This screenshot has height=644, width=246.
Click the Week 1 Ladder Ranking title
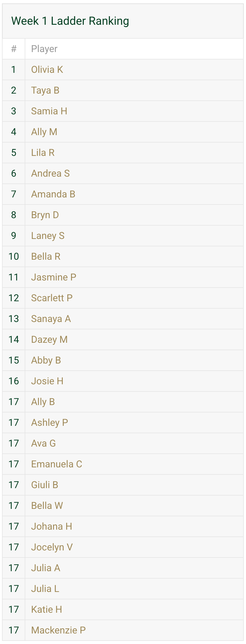point(70,21)
